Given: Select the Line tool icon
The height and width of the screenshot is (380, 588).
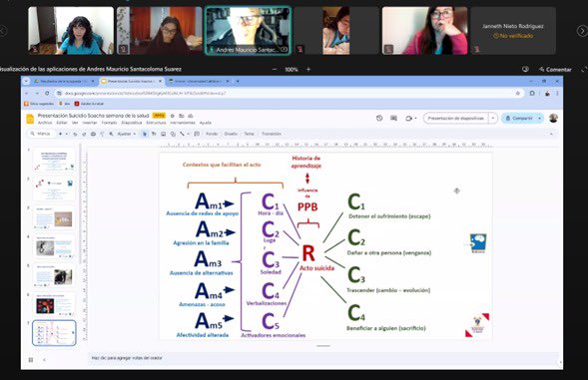Looking at the screenshot, I should [182, 134].
